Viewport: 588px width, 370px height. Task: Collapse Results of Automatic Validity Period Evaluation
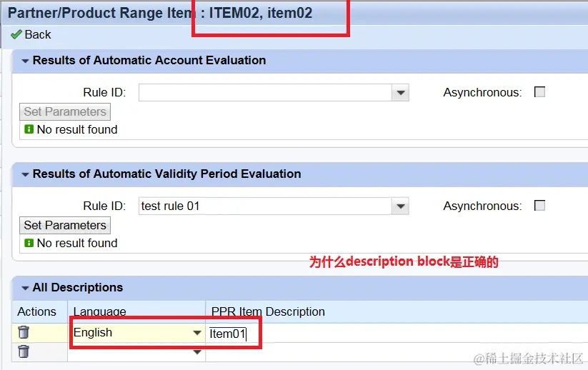(25, 174)
